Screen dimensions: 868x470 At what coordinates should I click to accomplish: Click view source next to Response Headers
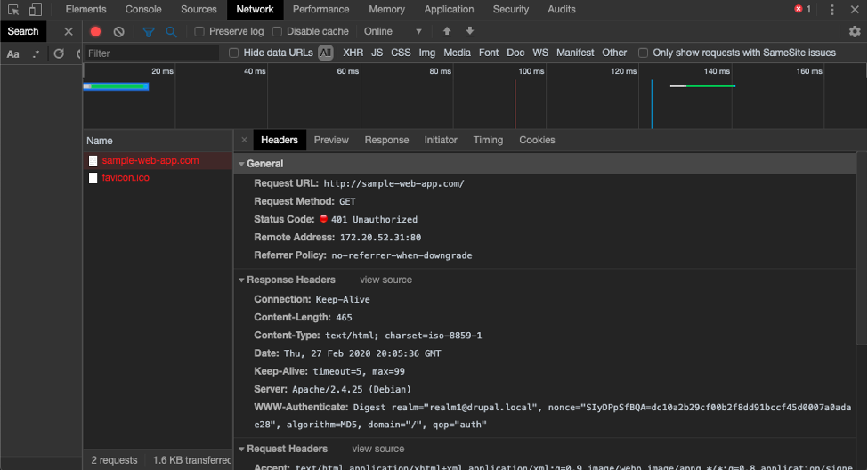[385, 280]
